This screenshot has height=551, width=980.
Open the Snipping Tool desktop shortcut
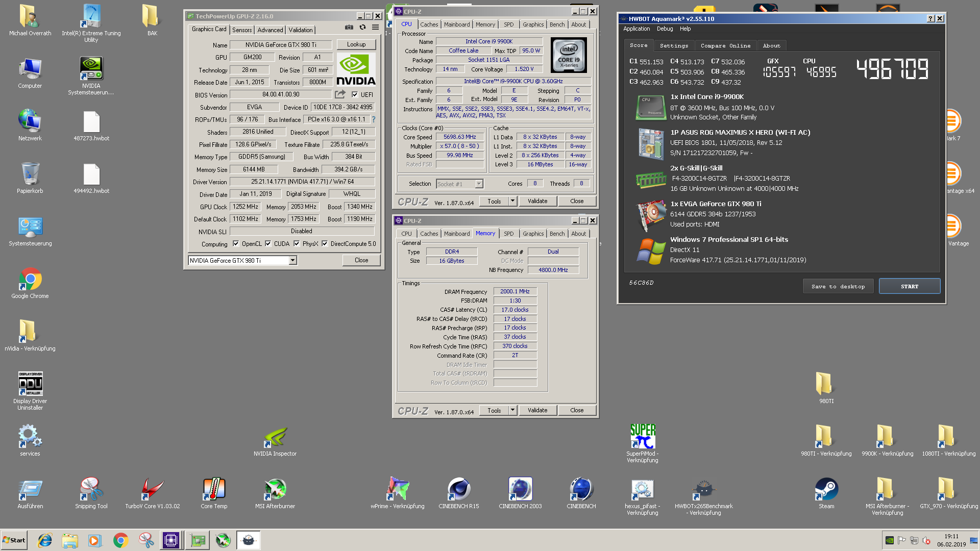coord(91,494)
